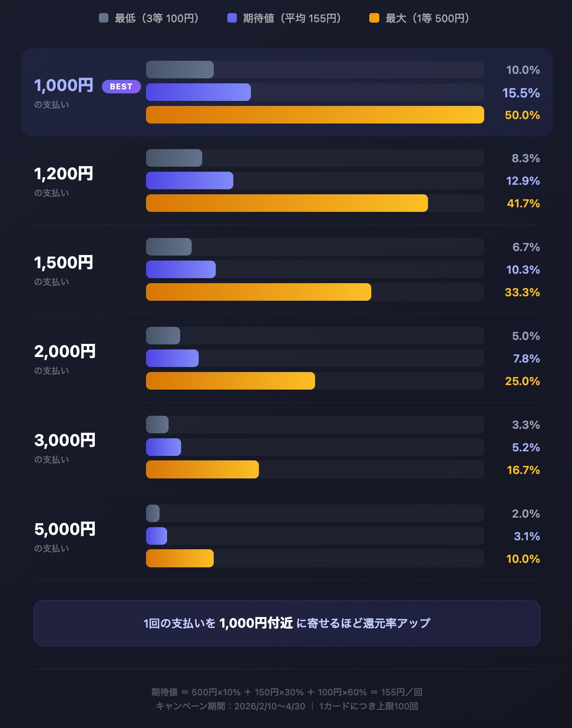572x728 pixels.
Task: Click the purple 7.8% bar for 2,000円
Action: coord(172,358)
